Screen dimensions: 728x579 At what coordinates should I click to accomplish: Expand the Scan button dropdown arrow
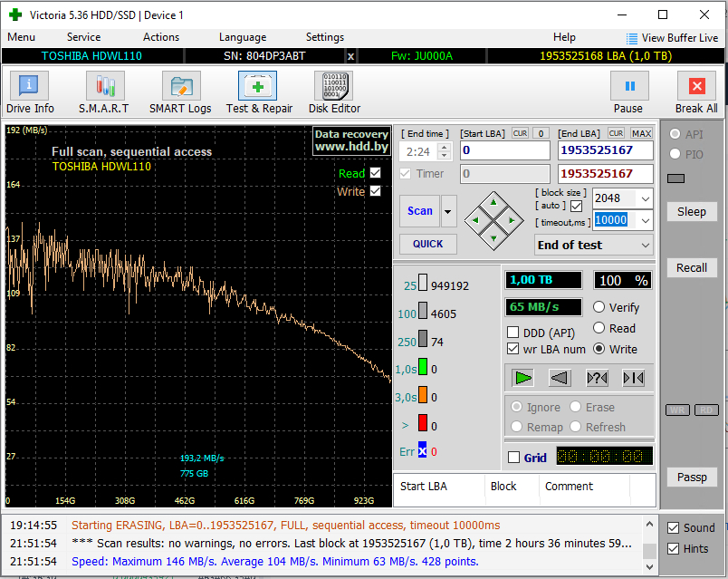tap(448, 211)
